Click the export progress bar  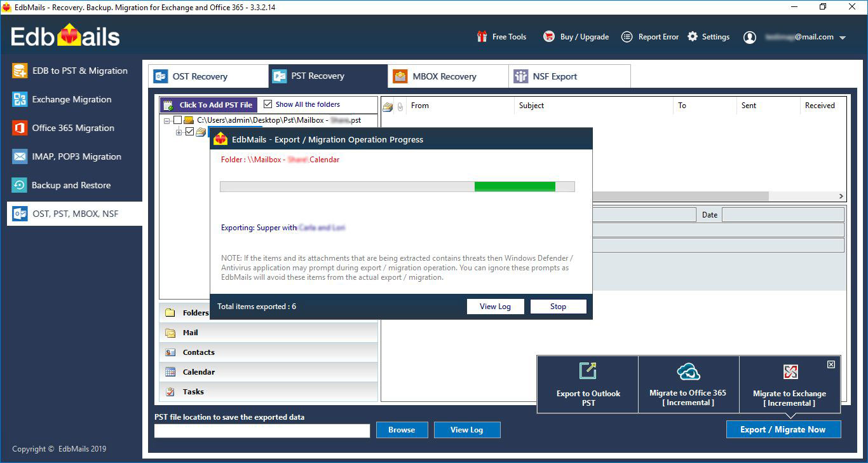coord(397,186)
